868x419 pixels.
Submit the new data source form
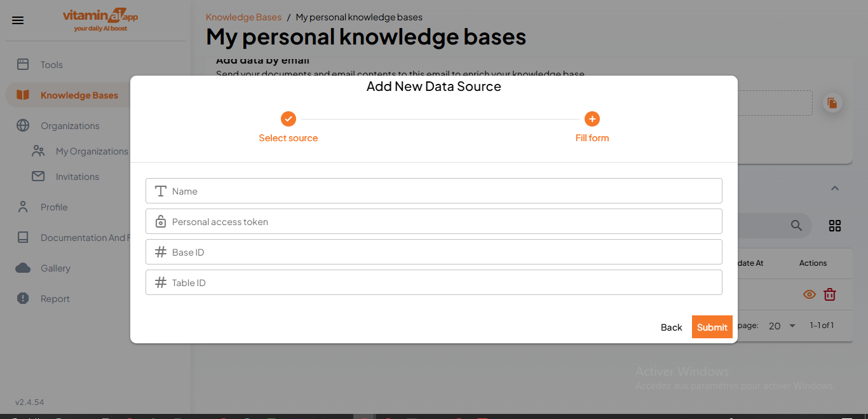point(712,326)
